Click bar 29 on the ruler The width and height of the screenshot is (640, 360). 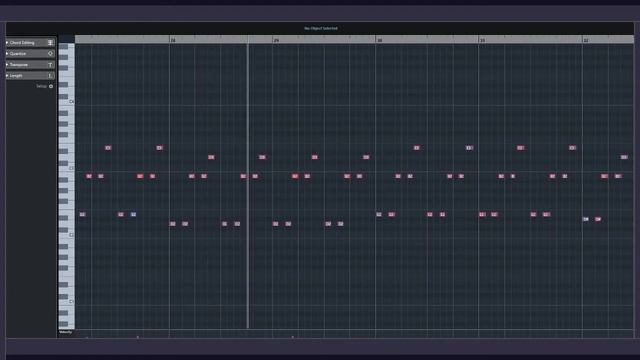[x=276, y=40]
